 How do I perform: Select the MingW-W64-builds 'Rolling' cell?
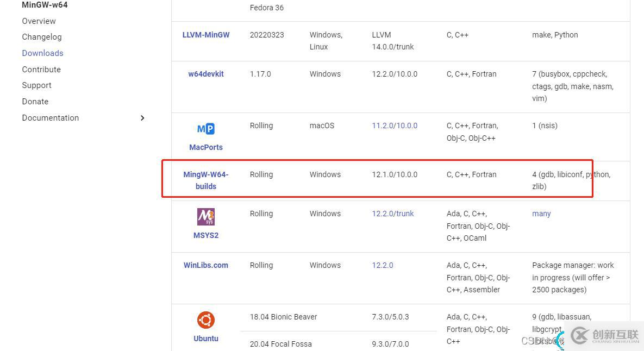[x=261, y=174]
